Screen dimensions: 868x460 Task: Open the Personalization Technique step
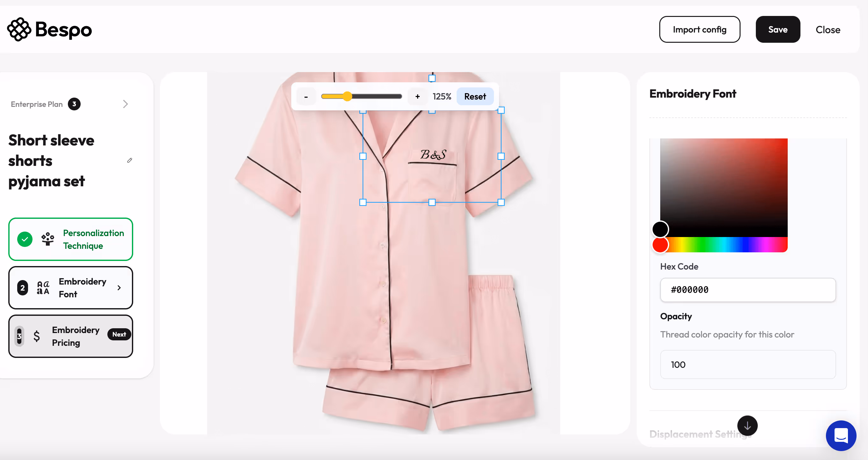[x=71, y=239]
